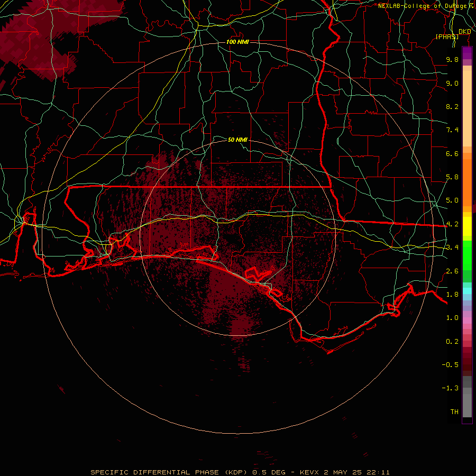This screenshot has height=476, width=476.
Task: Click the 2.6 scale value
Action: [x=452, y=271]
